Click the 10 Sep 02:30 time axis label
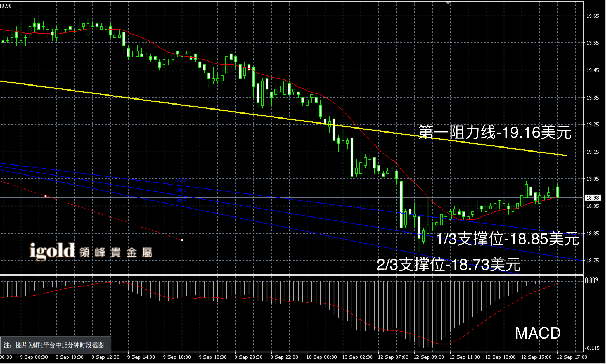The width and height of the screenshot is (606, 364). coord(357,357)
